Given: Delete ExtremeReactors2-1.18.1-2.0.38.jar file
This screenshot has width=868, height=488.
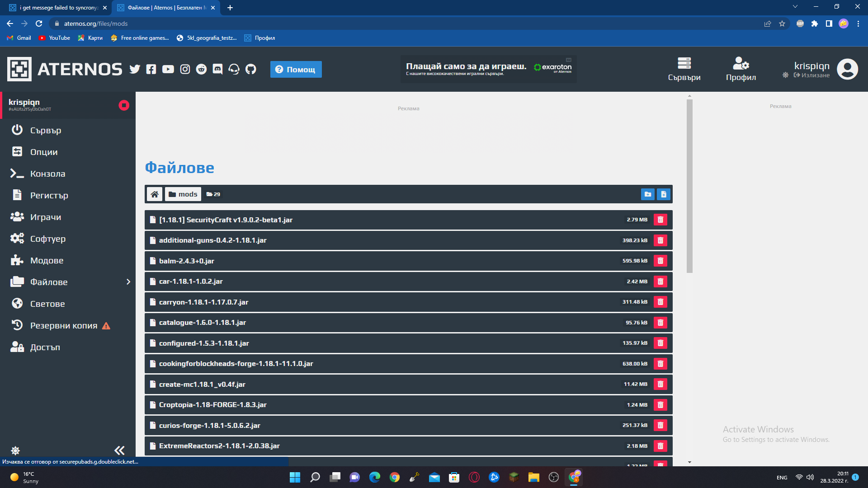Looking at the screenshot, I should (x=660, y=446).
